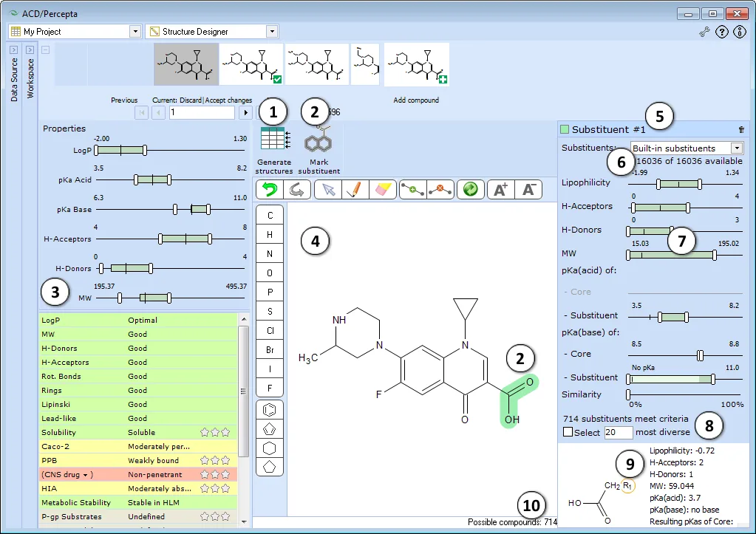This screenshot has width=756, height=534.
Task: Click the bond tool with green plus
Action: 412,189
